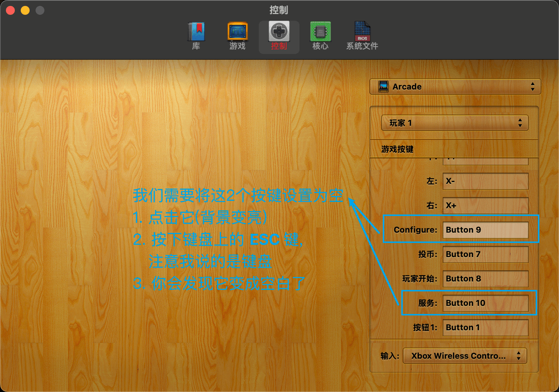Open the 核心 (Cores) chip icon

click(320, 32)
